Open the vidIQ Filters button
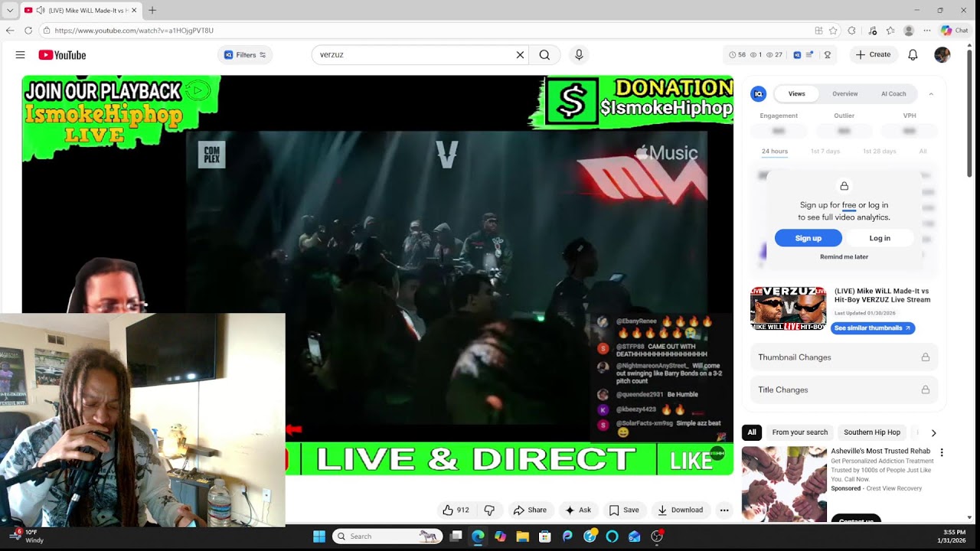This screenshot has height=551, width=980. point(245,55)
